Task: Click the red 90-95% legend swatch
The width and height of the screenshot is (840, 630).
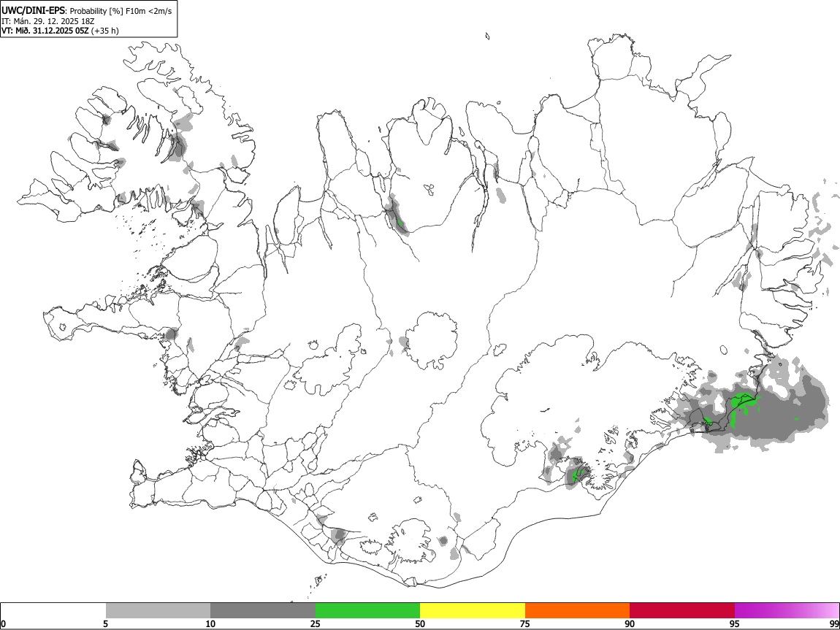Action: 682,611
